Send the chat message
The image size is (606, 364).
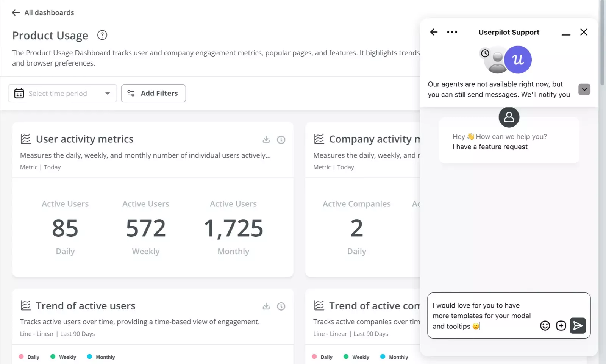(578, 326)
